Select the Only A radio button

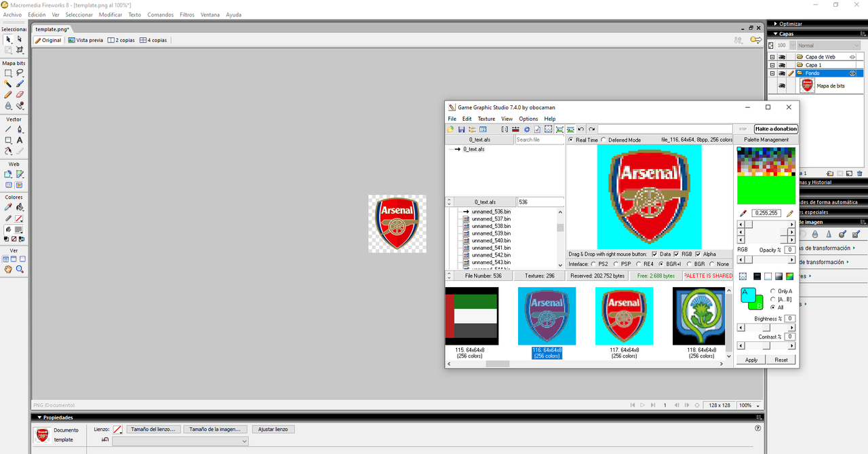tap(772, 291)
